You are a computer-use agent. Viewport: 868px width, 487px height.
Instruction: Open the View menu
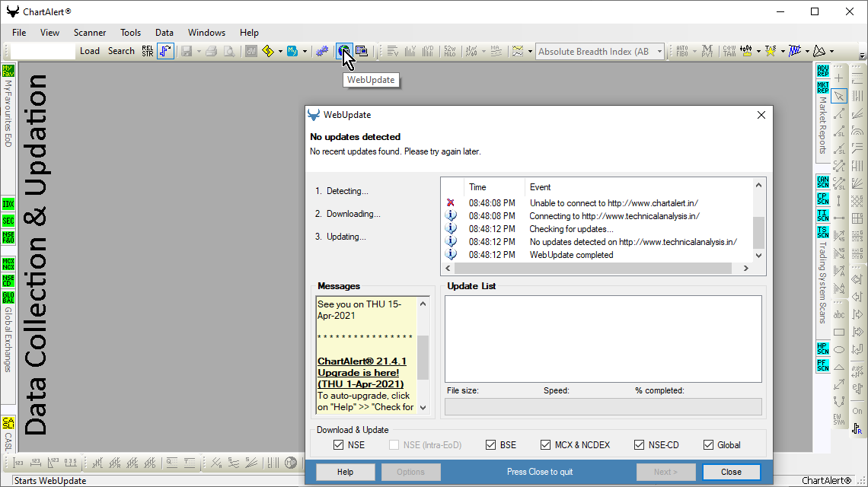tap(49, 33)
